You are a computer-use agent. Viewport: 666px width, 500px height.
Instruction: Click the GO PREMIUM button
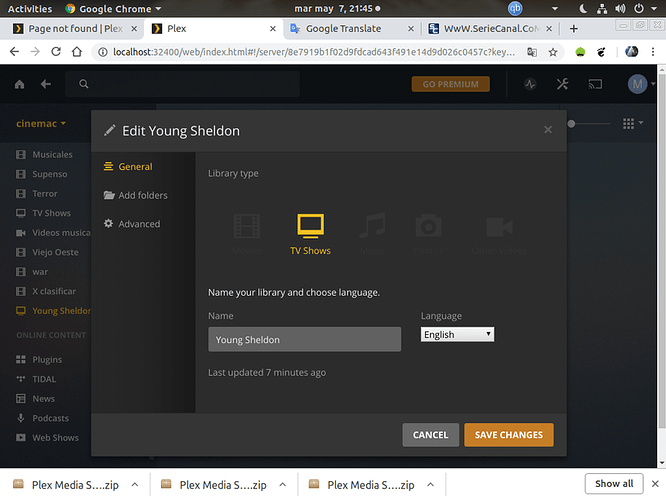[x=450, y=84]
